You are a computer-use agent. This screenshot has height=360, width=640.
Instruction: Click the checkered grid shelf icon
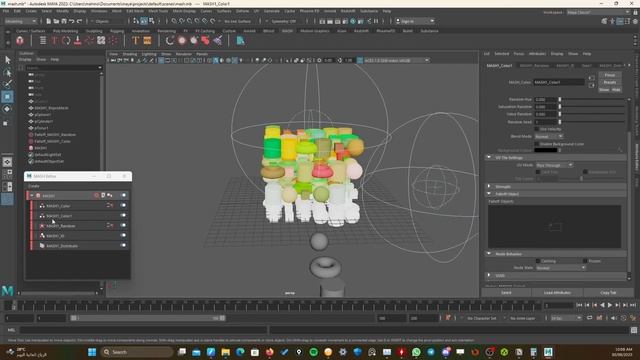coord(101,40)
